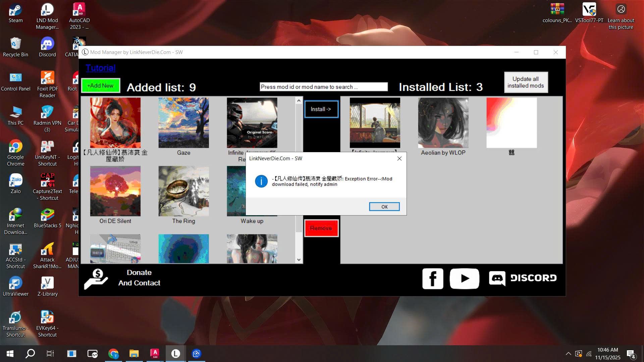Image resolution: width=644 pixels, height=362 pixels.
Task: Click the Facebook icon in Mod Manager
Action: (432, 279)
